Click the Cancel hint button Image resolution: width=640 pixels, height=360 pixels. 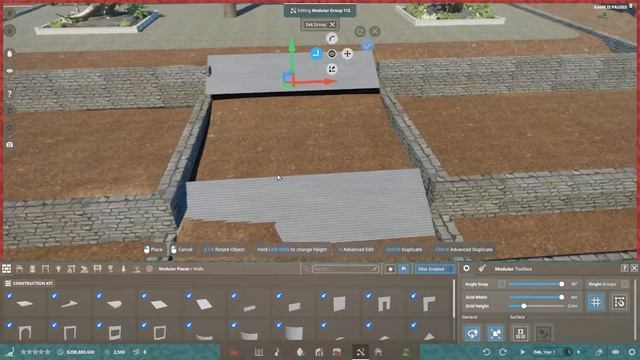182,249
